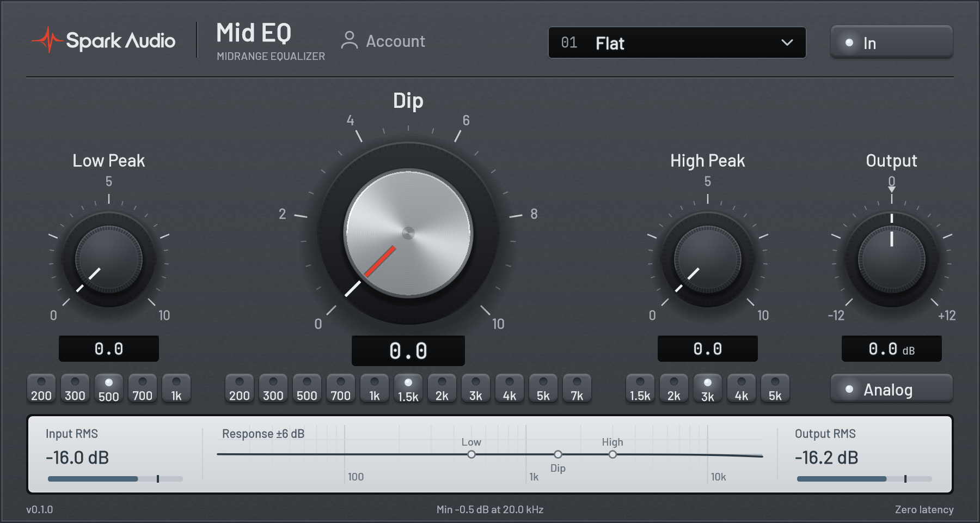The height and width of the screenshot is (523, 980).
Task: Select Dip 1.5k frequency button
Action: pos(408,389)
